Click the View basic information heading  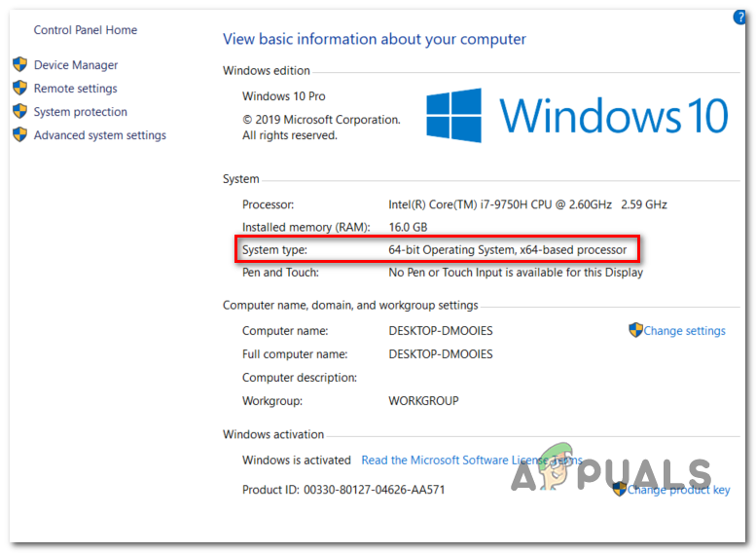(375, 39)
